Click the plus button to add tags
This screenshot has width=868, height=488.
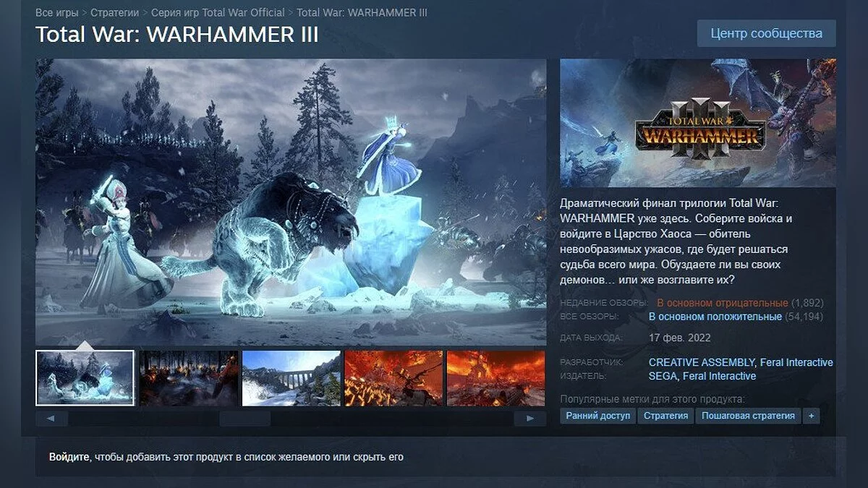[x=811, y=416]
